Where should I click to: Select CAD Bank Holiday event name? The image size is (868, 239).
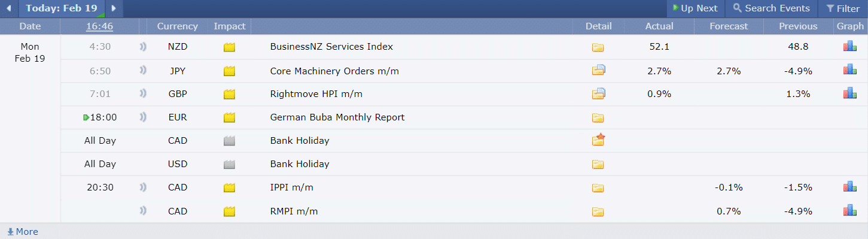300,141
